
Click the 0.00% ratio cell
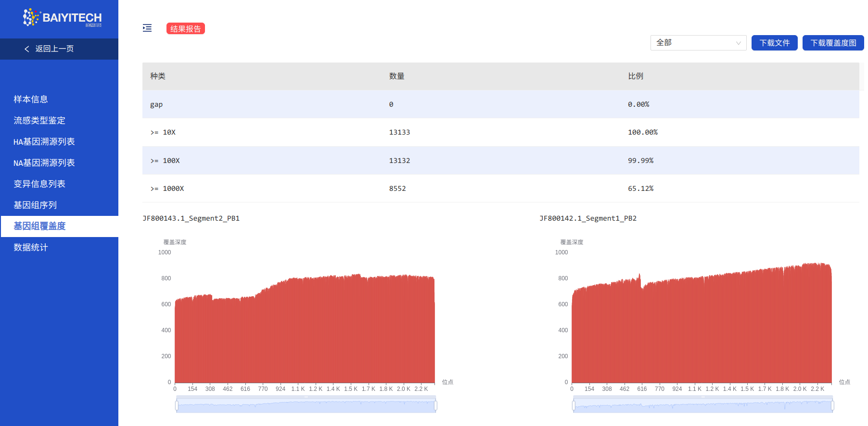[x=638, y=104]
